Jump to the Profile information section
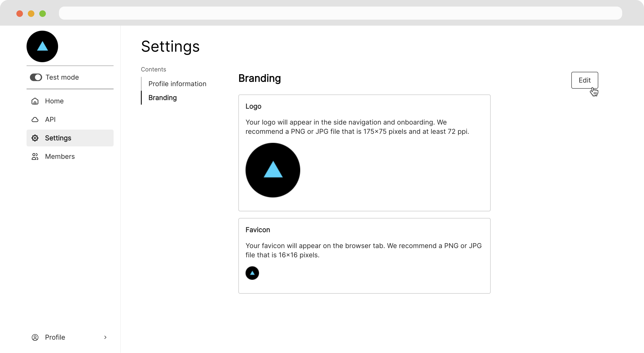 (177, 84)
